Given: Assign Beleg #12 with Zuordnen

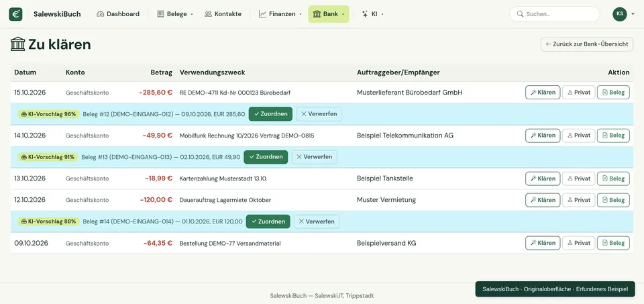Looking at the screenshot, I should tap(270, 114).
